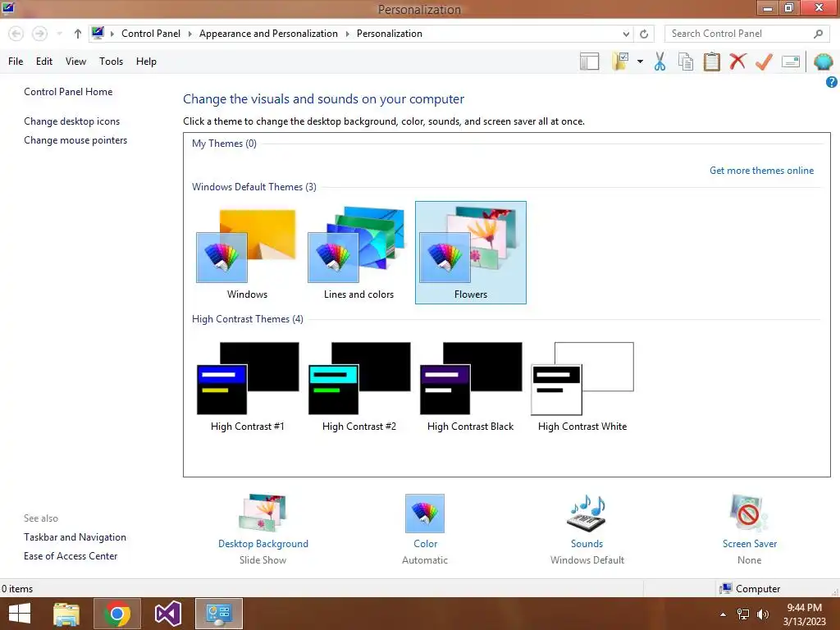This screenshot has width=840, height=630.
Task: Apply High Contrast Black theme
Action: coord(470,386)
